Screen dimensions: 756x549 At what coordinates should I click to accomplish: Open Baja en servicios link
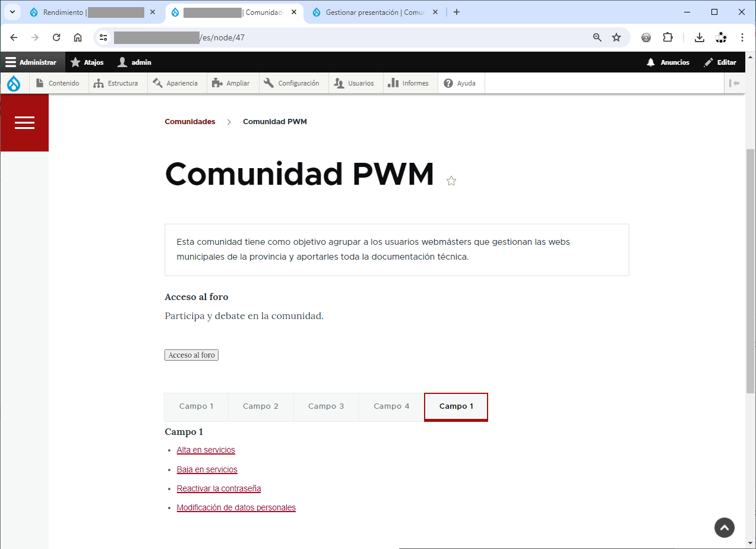(207, 469)
